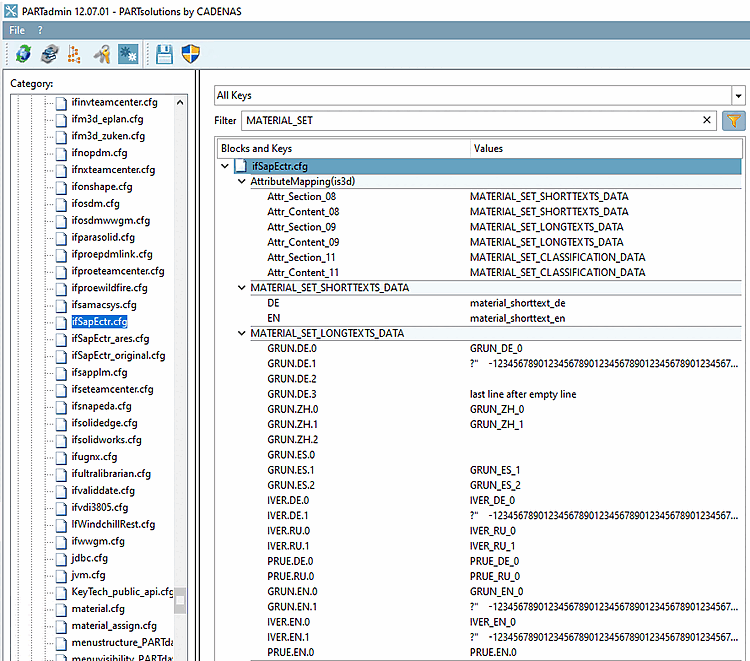Open the All Keys dropdown
The width and height of the screenshot is (750, 661).
tap(738, 96)
